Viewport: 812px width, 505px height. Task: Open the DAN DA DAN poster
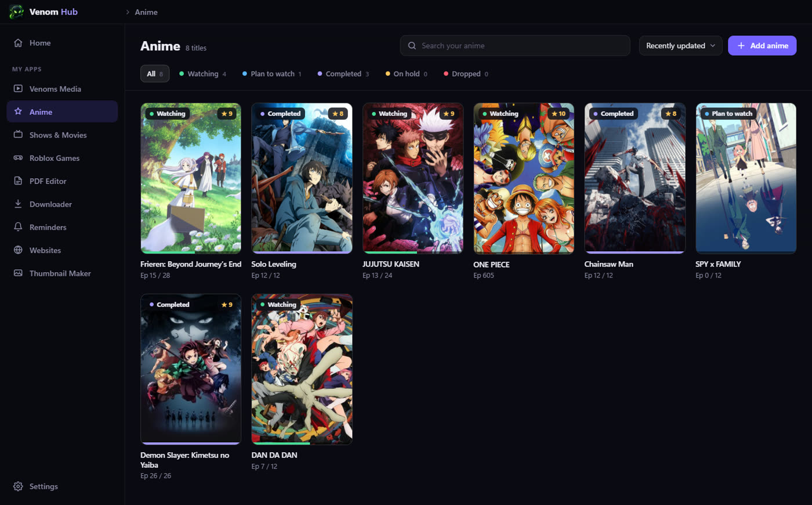(x=302, y=369)
